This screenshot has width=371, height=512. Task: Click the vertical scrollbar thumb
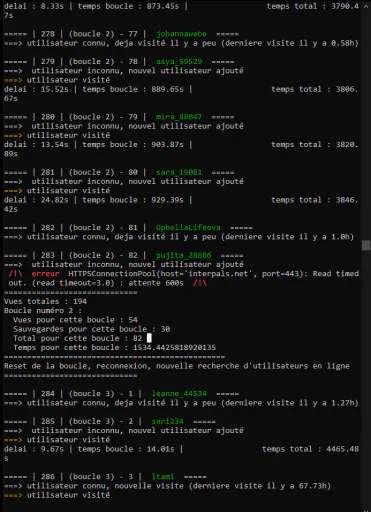click(x=366, y=245)
